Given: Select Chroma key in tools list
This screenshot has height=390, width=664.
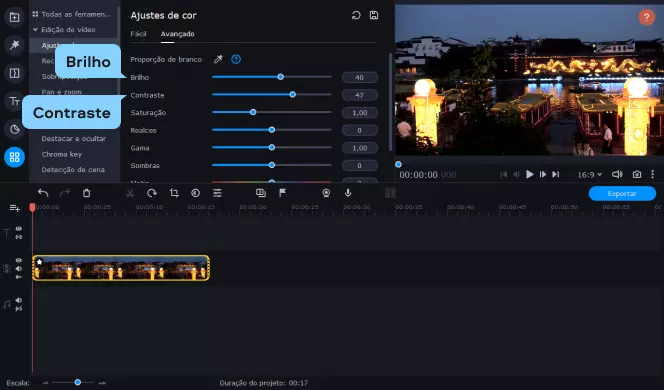Looking at the screenshot, I should (62, 154).
